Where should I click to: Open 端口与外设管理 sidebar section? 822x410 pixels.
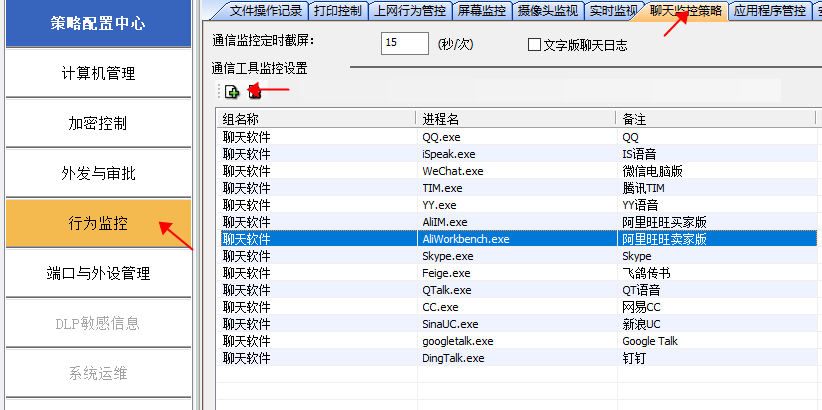pos(98,273)
